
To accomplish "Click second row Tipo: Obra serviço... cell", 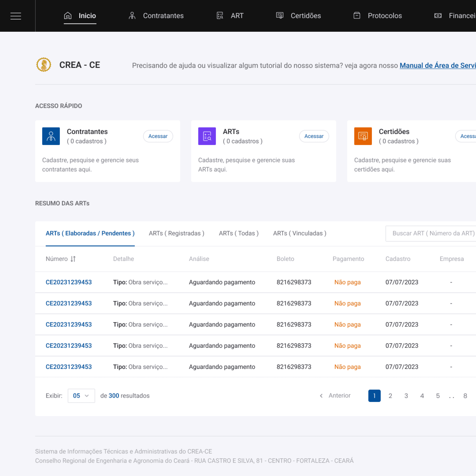I will pos(140,303).
